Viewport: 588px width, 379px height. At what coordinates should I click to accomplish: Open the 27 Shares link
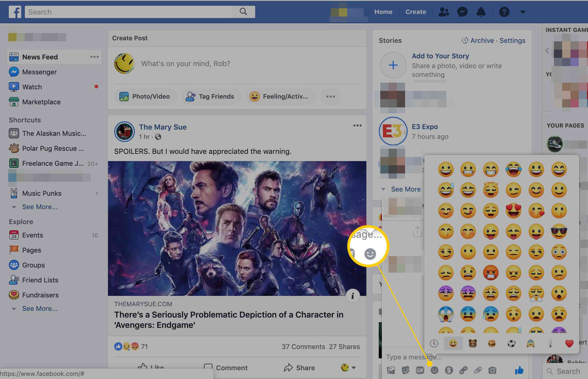[344, 347]
